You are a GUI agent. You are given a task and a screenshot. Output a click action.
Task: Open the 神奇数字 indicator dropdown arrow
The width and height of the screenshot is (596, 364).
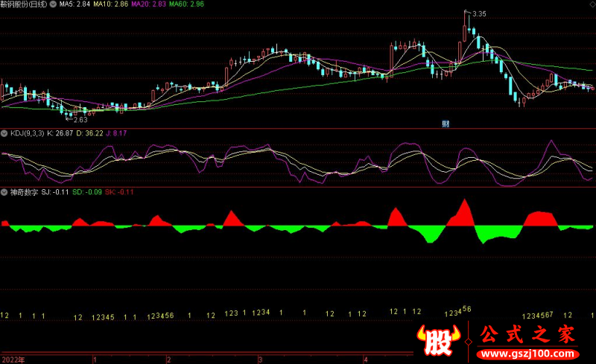coord(4,192)
